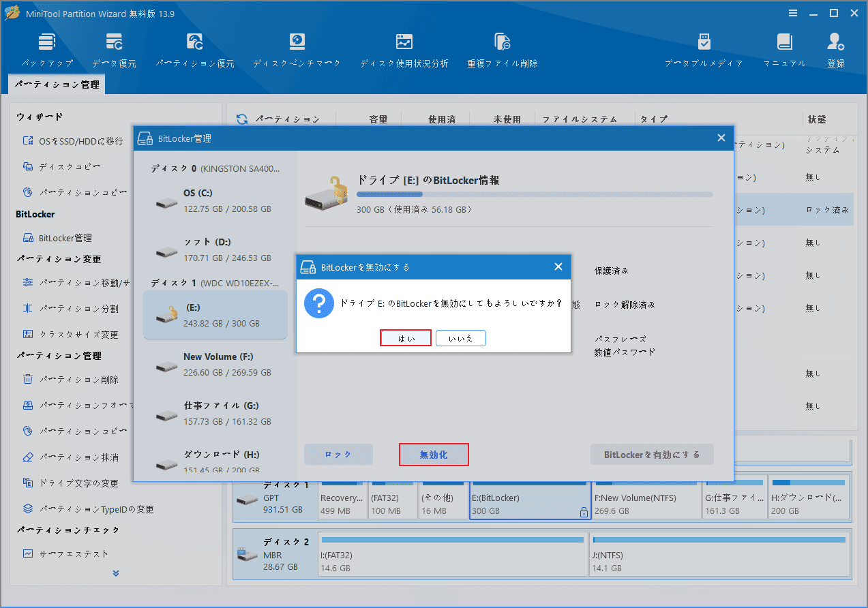Open 重複ファイル削除 tool
Screen dimensions: 868x608
(x=503, y=50)
